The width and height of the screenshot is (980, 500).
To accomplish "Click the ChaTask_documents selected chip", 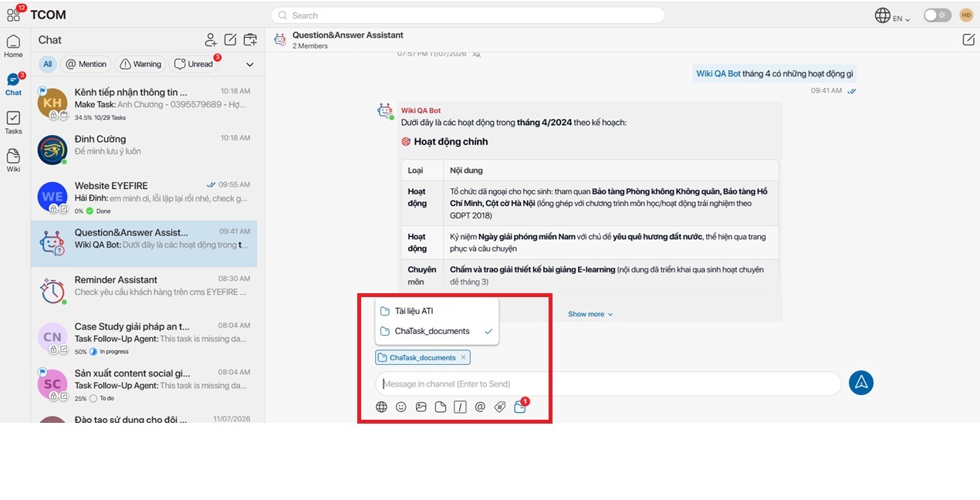I will pyautogui.click(x=422, y=357).
